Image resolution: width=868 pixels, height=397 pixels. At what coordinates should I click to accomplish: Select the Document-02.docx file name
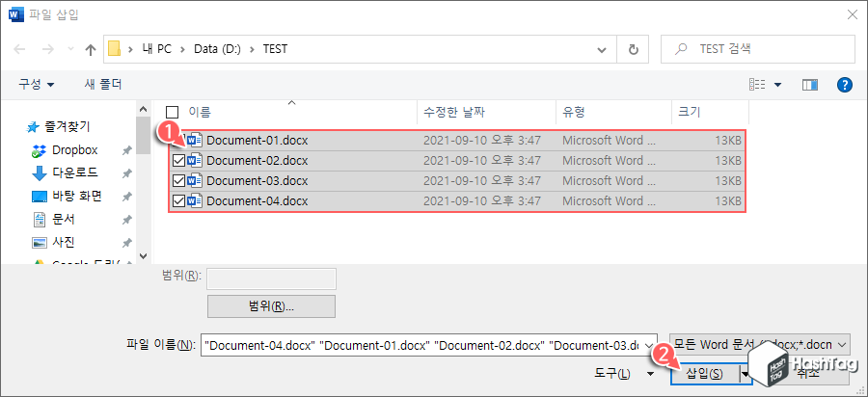click(257, 161)
